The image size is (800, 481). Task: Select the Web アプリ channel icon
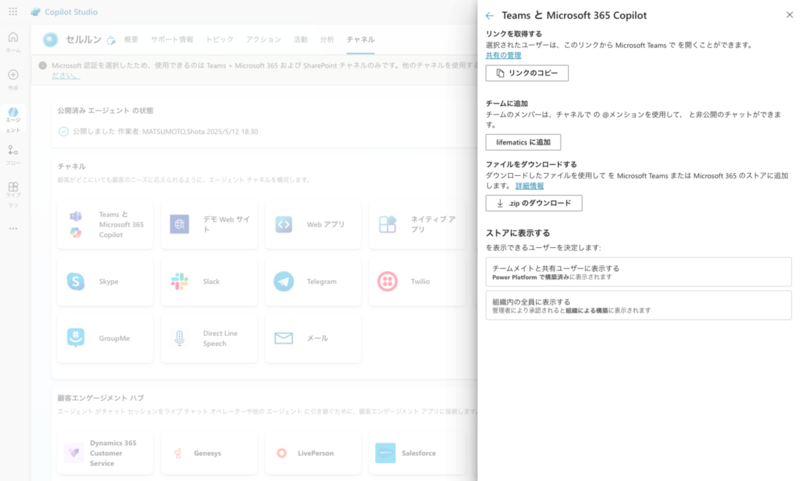(284, 224)
